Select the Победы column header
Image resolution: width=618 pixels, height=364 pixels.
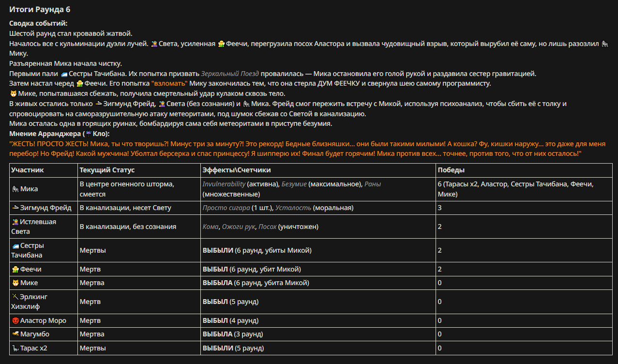click(451, 170)
